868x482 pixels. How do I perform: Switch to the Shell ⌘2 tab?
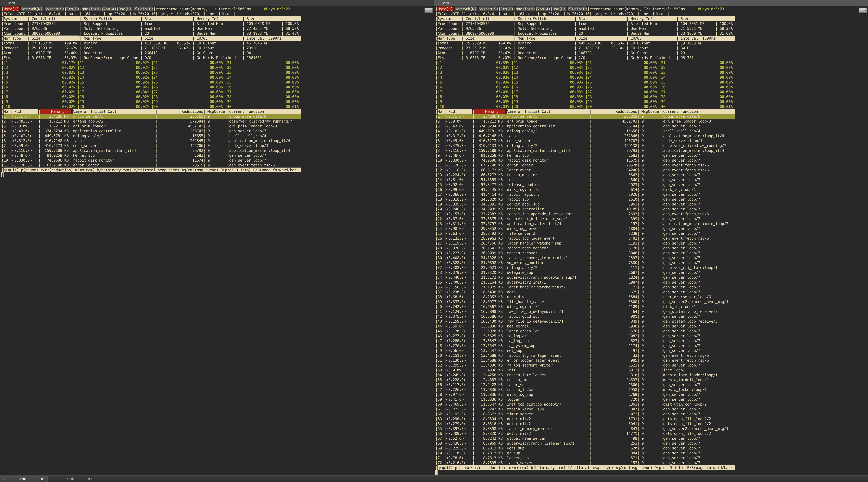tap(70, 479)
